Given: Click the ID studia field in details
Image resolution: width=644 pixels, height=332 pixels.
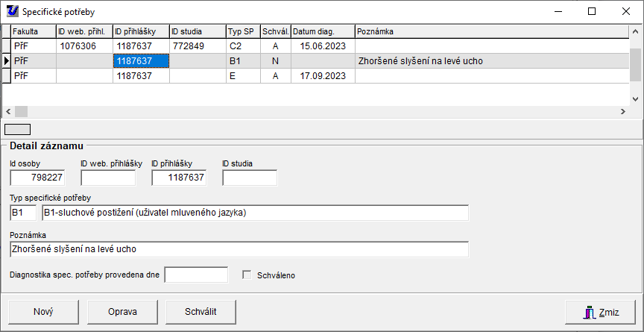Looking at the screenshot, I should 249,178.
